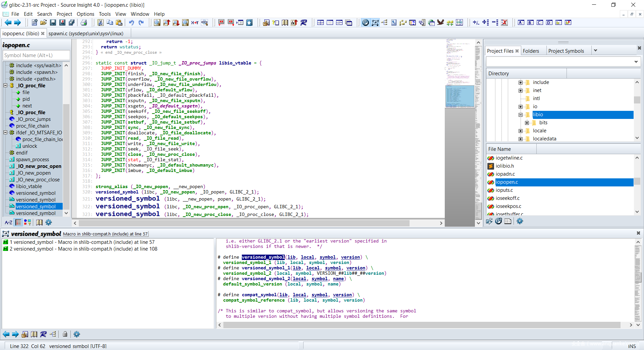The image size is (644, 350).
Task: Click the Add File plus-list icon
Action: (485, 23)
